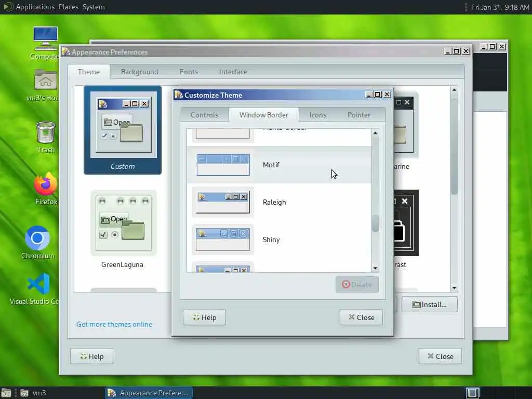Screen dimensions: 532x399
Task: Maximize the Customize Theme dialog
Action: [x=378, y=95]
